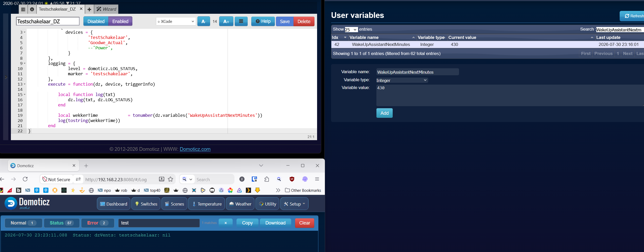Open Other Bookmarks folder
The height and width of the screenshot is (252, 644).
[303, 190]
